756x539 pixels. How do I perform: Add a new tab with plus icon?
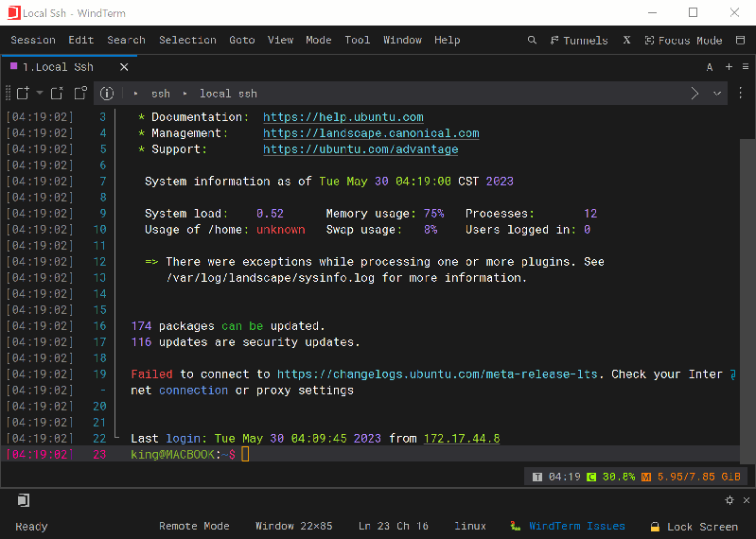[729, 67]
